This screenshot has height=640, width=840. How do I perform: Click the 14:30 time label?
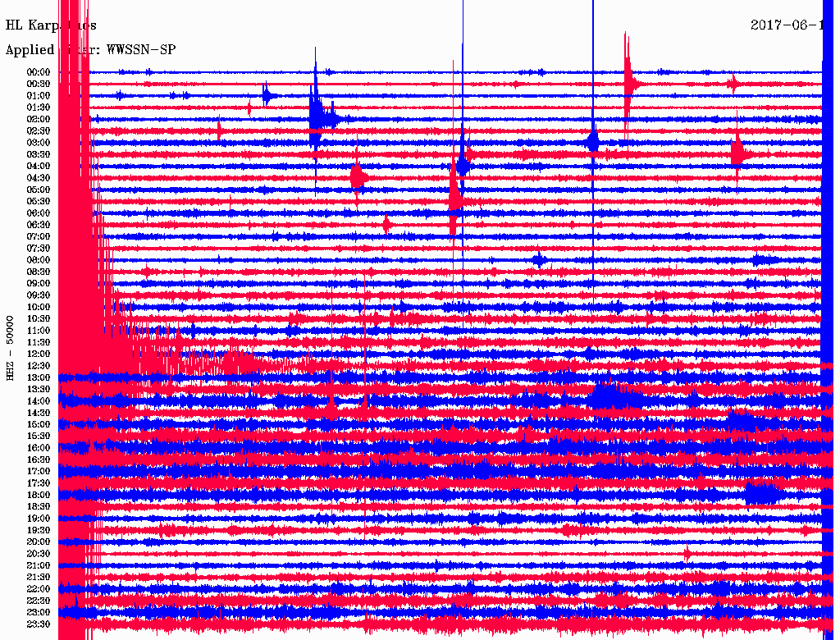(39, 413)
